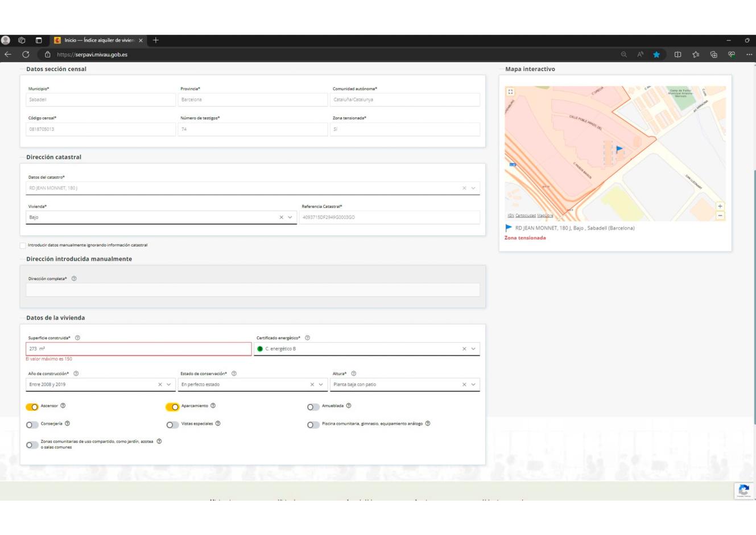Enable the Zonas comunitarias toggle
The height and width of the screenshot is (535, 756).
(32, 445)
